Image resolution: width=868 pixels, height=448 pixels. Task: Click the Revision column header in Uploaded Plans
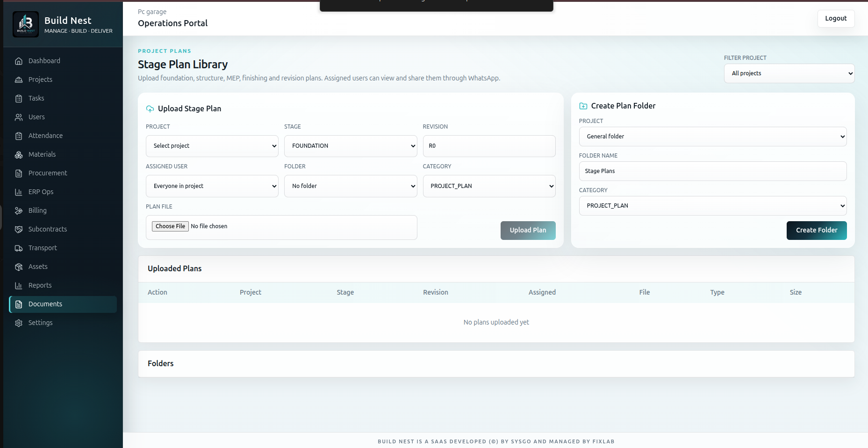pyautogui.click(x=435, y=292)
